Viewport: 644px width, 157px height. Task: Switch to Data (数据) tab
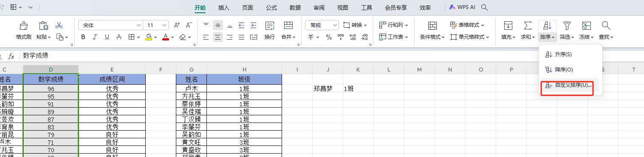pos(295,8)
